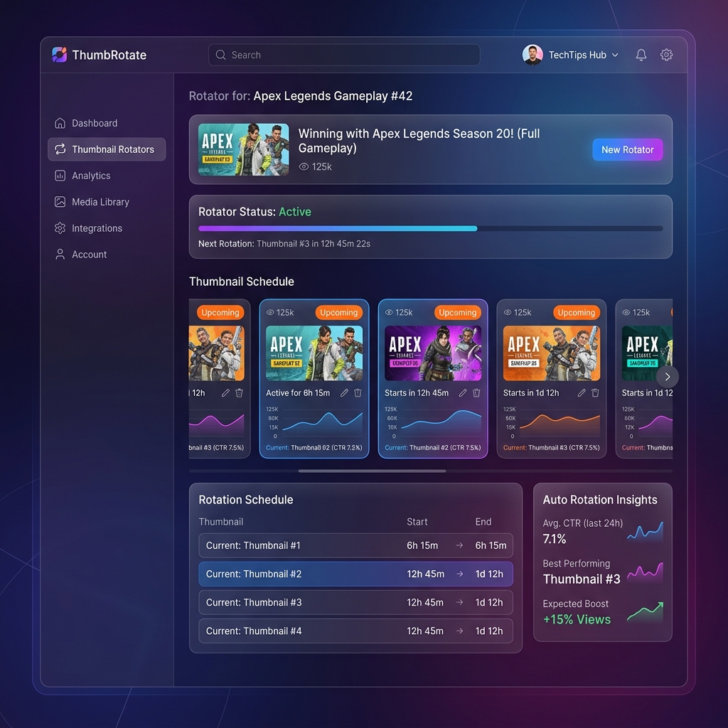Click the Dashboard home icon
Image resolution: width=728 pixels, height=728 pixels.
(x=60, y=123)
